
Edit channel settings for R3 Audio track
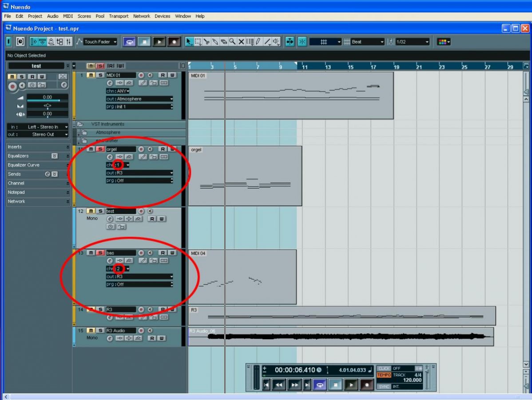click(x=110, y=338)
